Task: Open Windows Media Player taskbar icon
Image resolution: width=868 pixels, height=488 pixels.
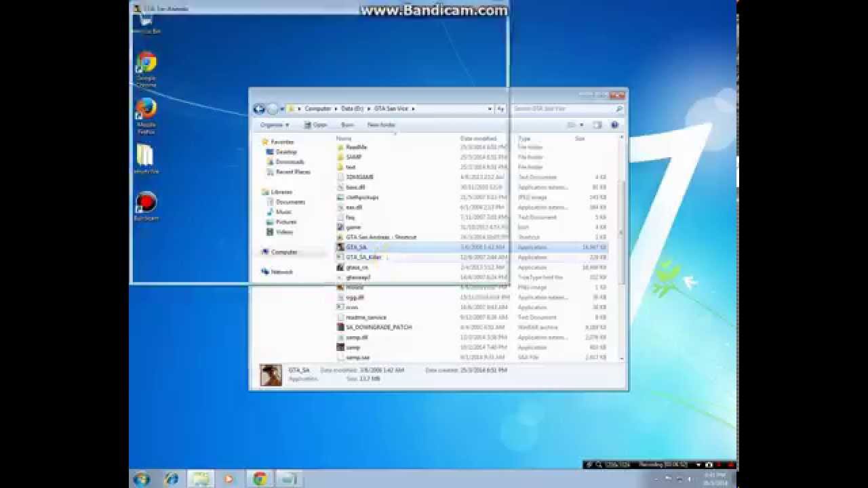Action: [x=229, y=479]
